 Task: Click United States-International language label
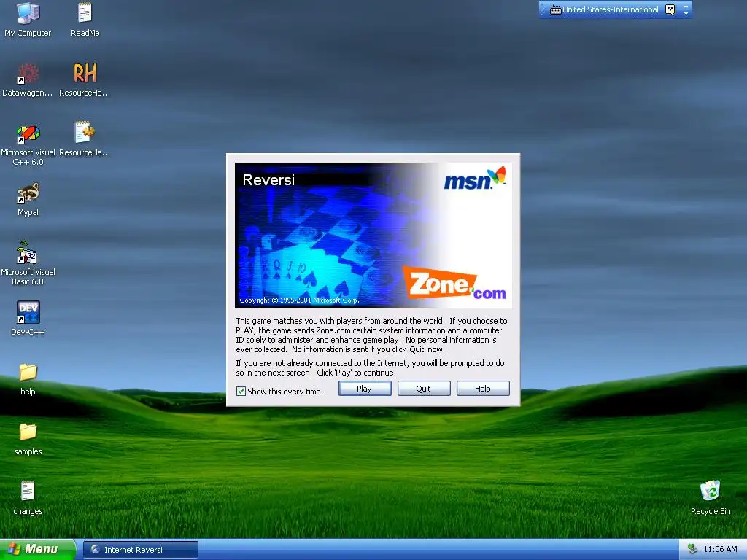pos(611,9)
